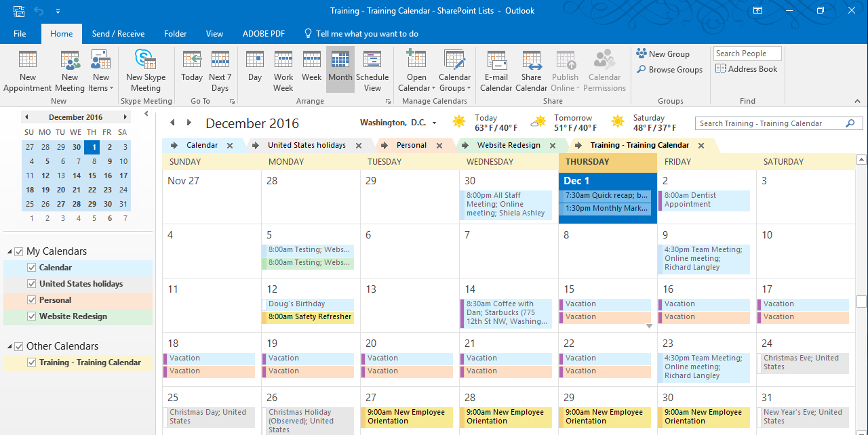Uncheck Training - Training Calendar checkbox
This screenshot has height=435, width=868.
click(x=31, y=362)
